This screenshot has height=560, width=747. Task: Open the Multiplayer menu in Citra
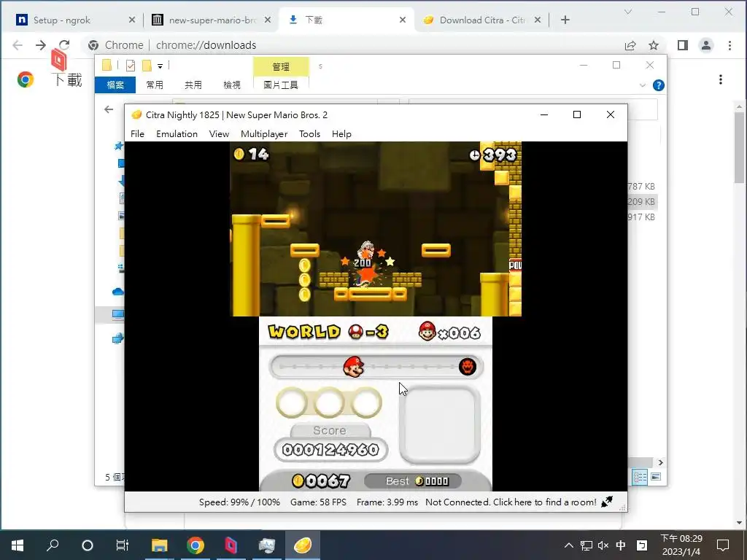coord(264,134)
